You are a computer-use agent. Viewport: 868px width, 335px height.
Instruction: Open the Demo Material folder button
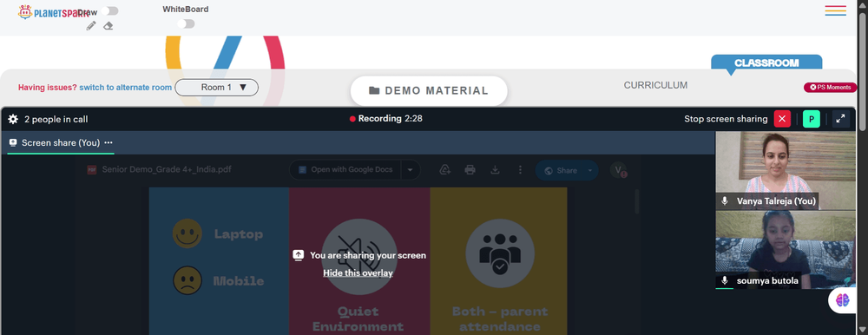[x=429, y=91]
